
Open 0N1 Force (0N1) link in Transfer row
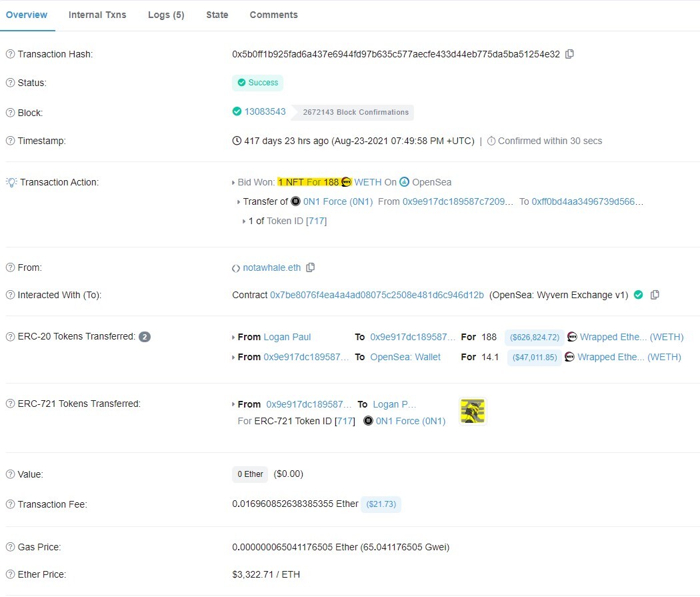pos(338,201)
